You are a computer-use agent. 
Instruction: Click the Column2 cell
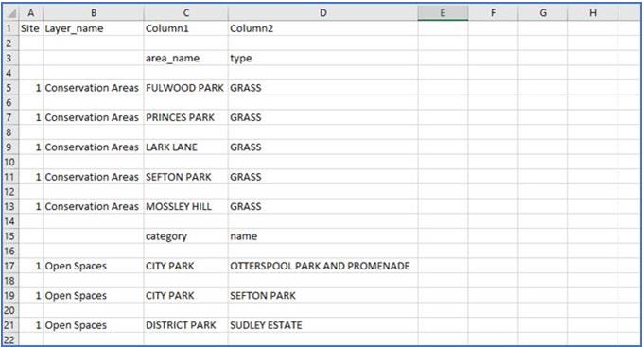point(322,28)
